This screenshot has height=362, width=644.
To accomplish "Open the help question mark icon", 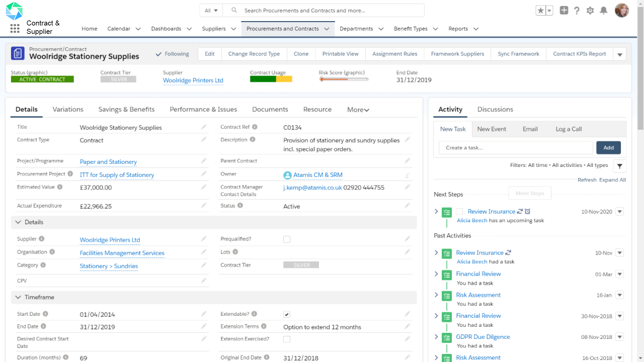I will (x=577, y=11).
